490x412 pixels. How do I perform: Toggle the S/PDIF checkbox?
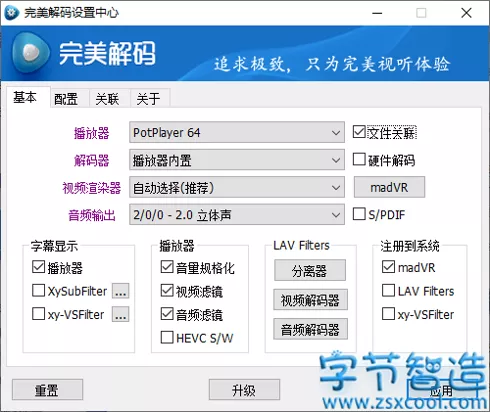359,214
